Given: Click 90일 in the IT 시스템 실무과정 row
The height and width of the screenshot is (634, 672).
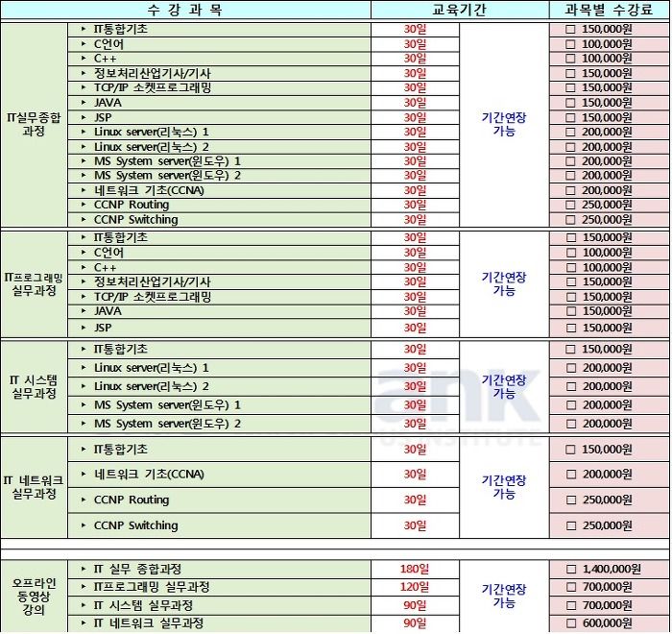Looking at the screenshot, I should pos(415,605).
